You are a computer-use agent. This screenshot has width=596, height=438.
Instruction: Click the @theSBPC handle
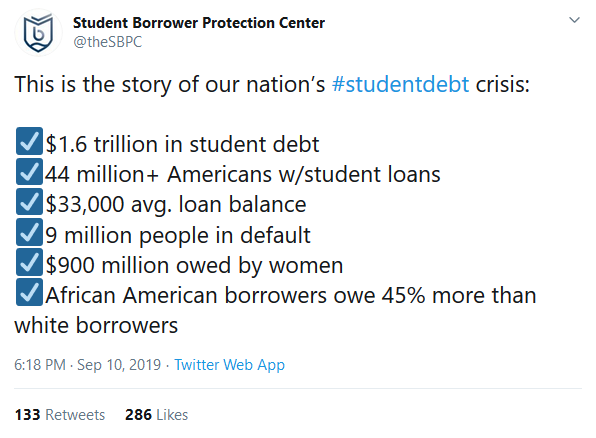(108, 42)
